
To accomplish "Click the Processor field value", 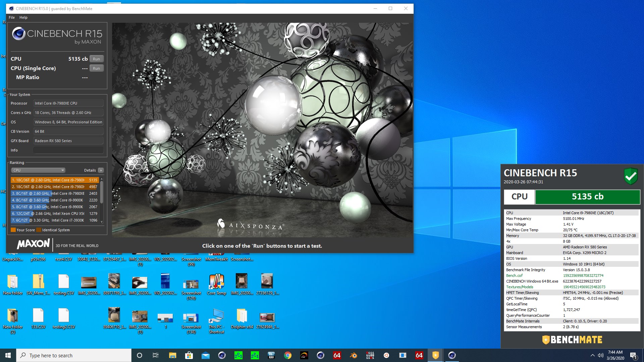I will tap(68, 103).
